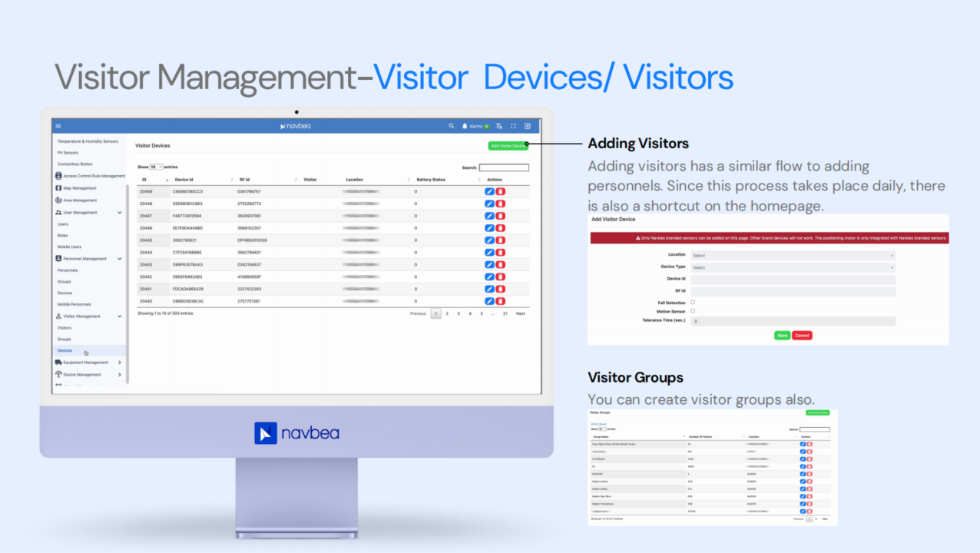Click the red Cancel button
Image resolution: width=980 pixels, height=553 pixels.
[802, 336]
